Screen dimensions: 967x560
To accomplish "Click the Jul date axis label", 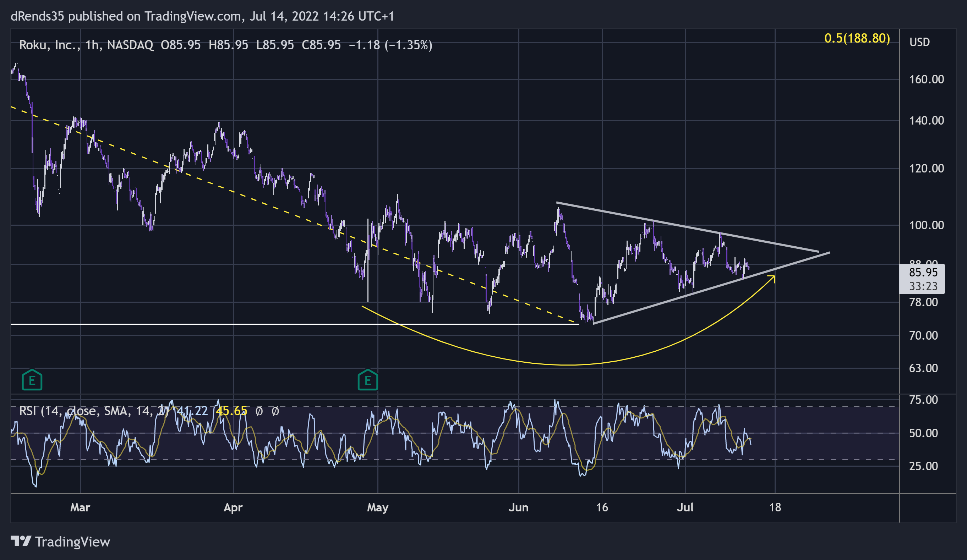I will point(685,507).
